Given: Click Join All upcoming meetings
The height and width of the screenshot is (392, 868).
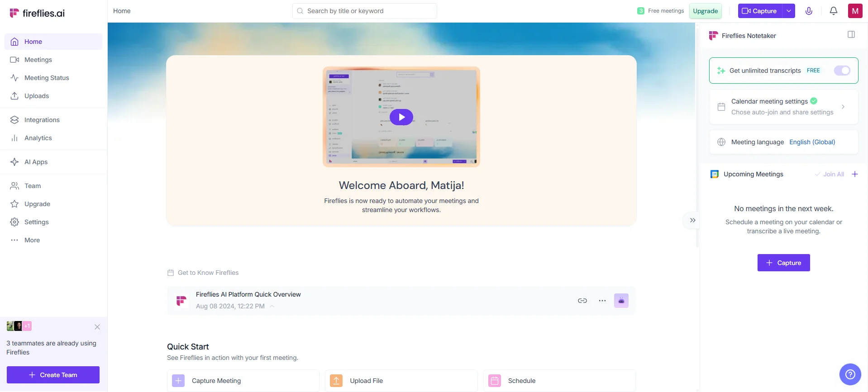Looking at the screenshot, I should click(x=830, y=174).
